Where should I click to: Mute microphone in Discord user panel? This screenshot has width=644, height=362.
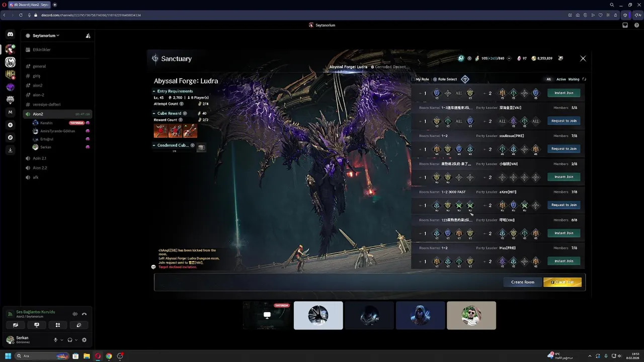[x=56, y=340]
